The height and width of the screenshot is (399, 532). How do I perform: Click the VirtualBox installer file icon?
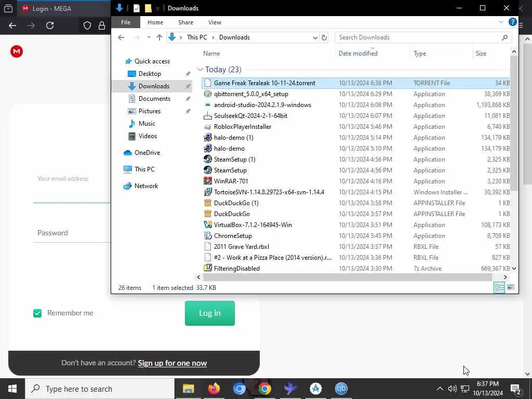pos(208,224)
